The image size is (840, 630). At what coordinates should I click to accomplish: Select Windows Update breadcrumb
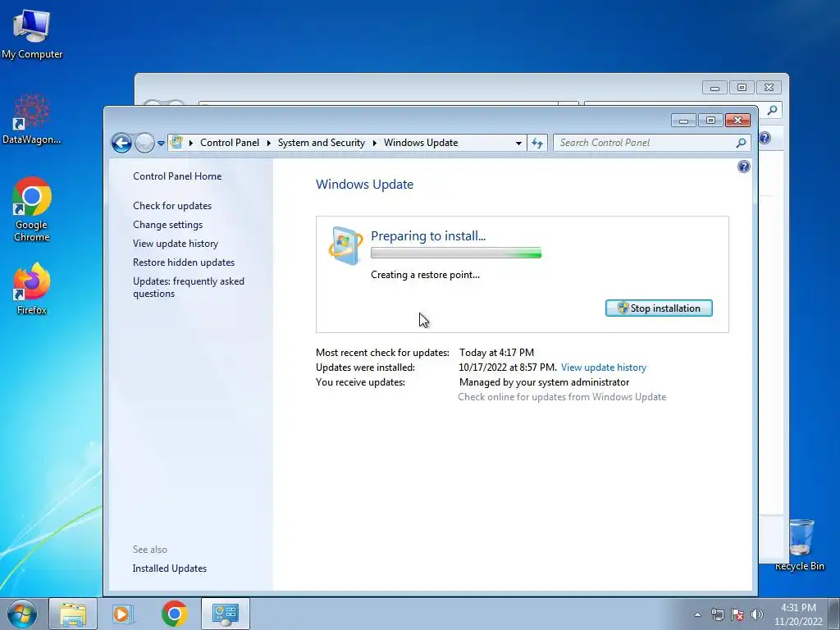(x=421, y=143)
